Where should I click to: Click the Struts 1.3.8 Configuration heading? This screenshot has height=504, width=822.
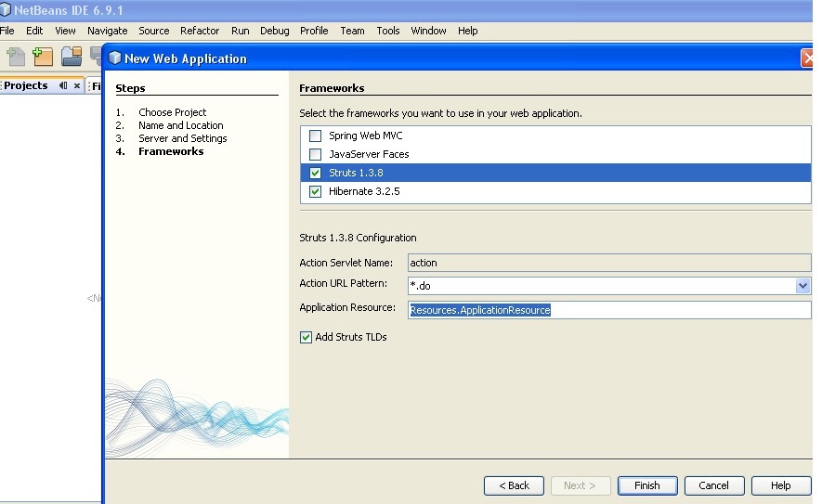pos(358,238)
